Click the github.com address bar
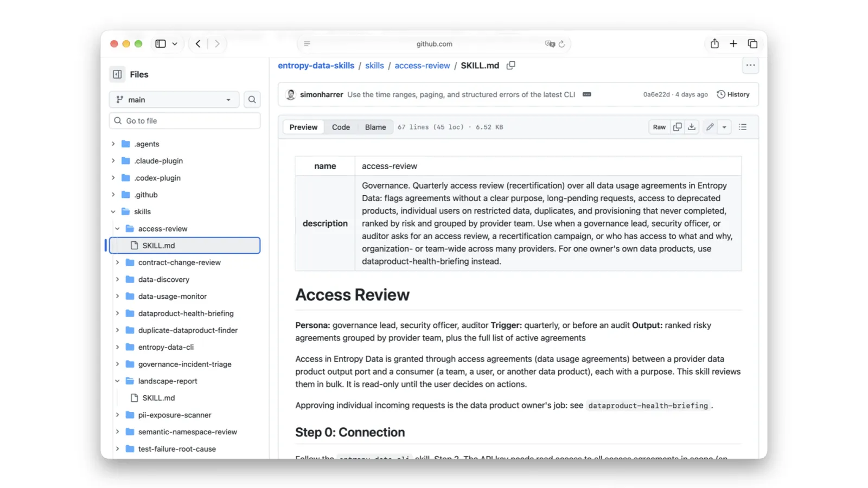Viewport: 868px width, 488px height. click(x=434, y=44)
